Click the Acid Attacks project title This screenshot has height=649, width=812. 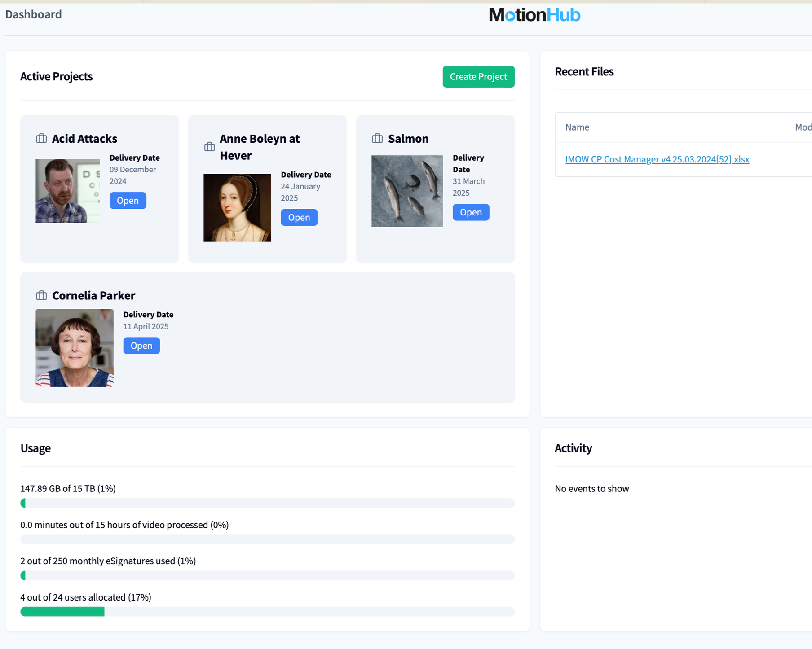[x=84, y=139]
